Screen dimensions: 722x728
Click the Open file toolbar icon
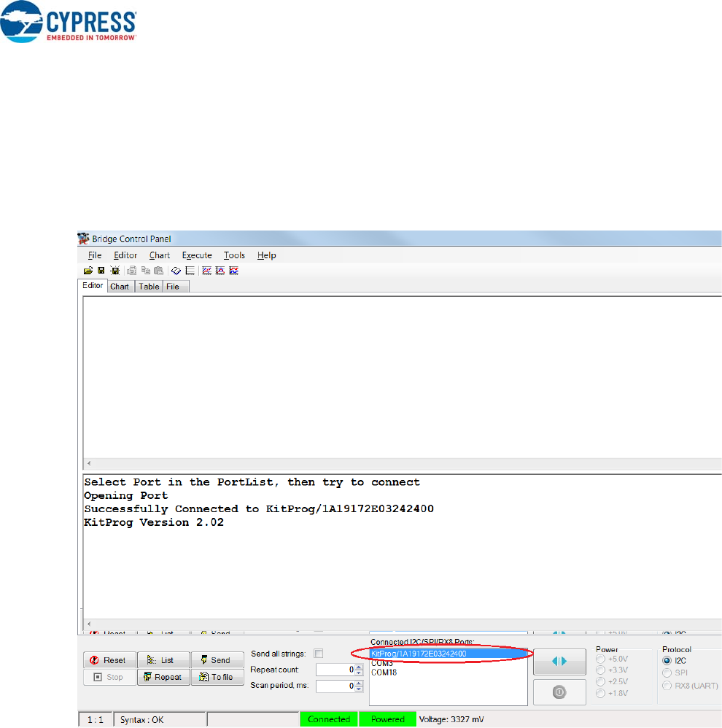(x=88, y=271)
